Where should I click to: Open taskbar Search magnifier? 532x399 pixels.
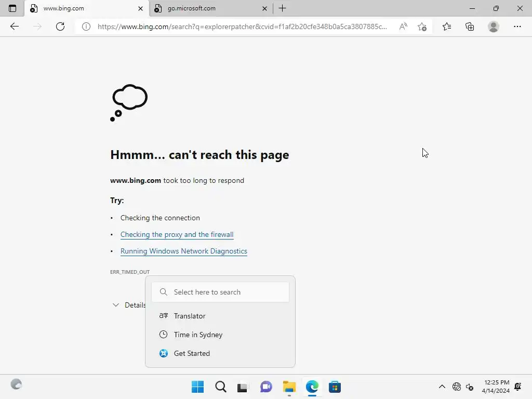click(x=220, y=387)
